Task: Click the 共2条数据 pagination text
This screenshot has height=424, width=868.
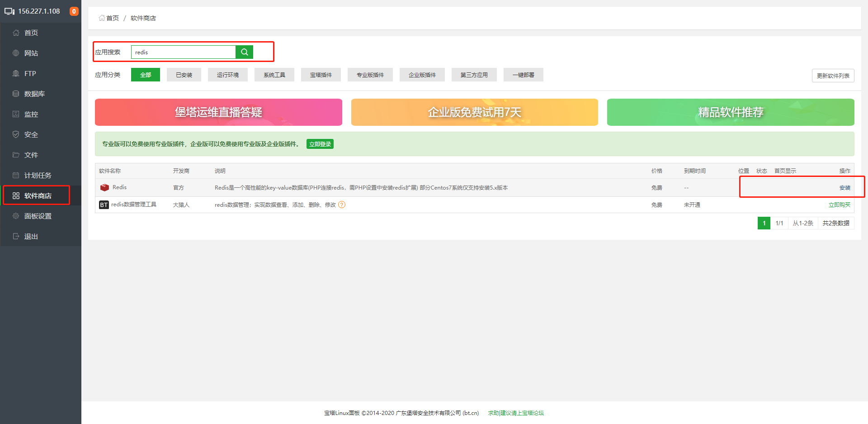Action: pos(836,223)
